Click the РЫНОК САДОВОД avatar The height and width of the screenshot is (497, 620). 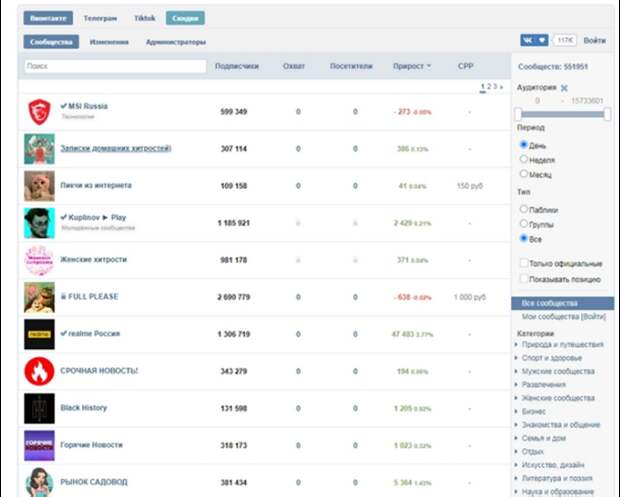point(39,482)
